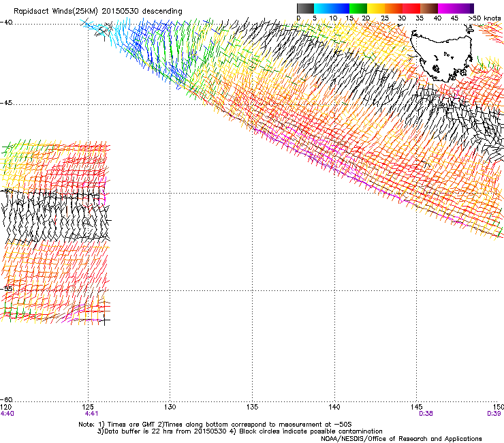This screenshot has height=443, width=504.
Task: Click the NOAA/NESDIS credit line
Action: (401, 439)
